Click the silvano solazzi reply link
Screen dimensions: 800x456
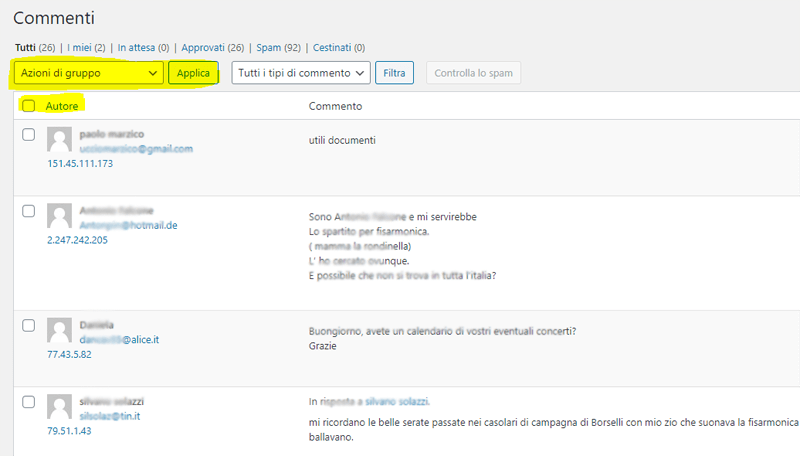click(x=397, y=401)
